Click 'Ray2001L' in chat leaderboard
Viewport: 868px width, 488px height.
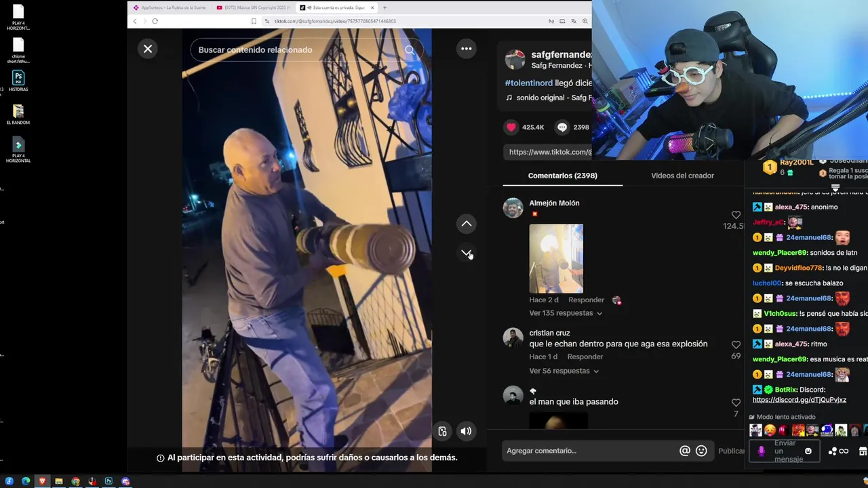(x=796, y=163)
